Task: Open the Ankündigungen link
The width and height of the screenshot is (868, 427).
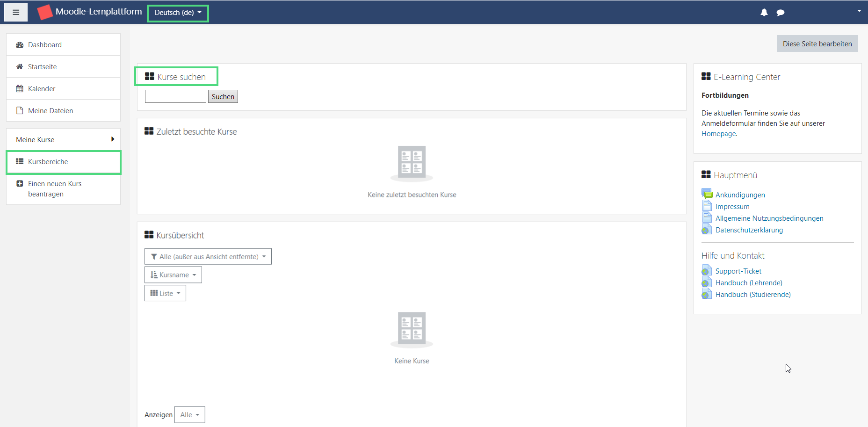Action: (x=740, y=195)
